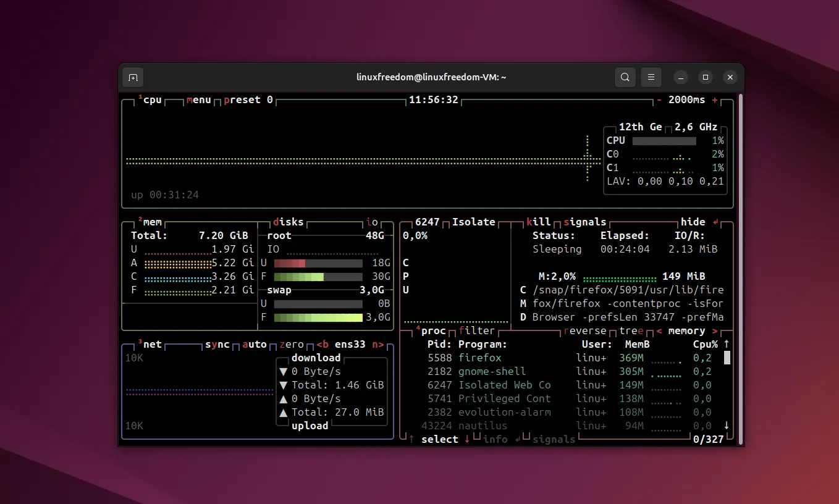Cycle the preset 0 option
The width and height of the screenshot is (839, 504).
coord(248,100)
